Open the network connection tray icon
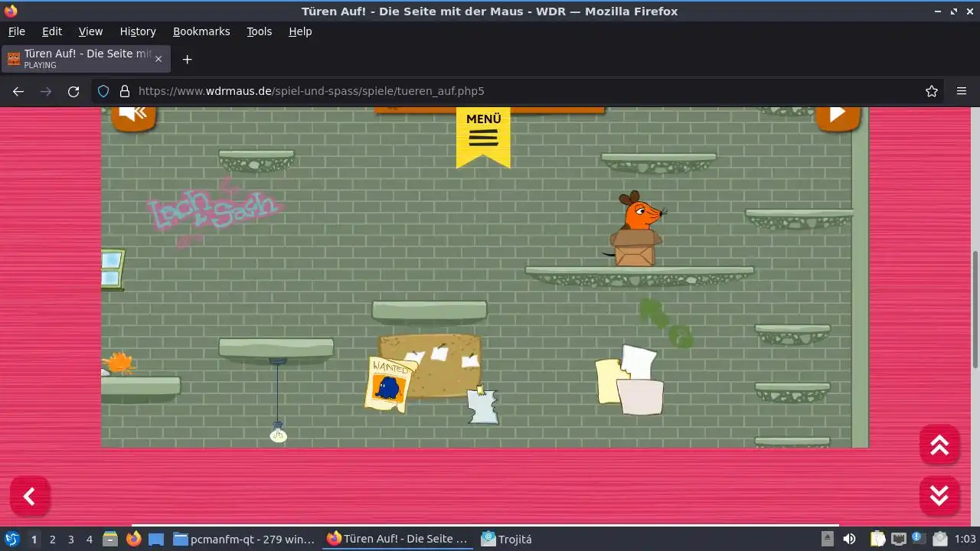 tap(898, 539)
